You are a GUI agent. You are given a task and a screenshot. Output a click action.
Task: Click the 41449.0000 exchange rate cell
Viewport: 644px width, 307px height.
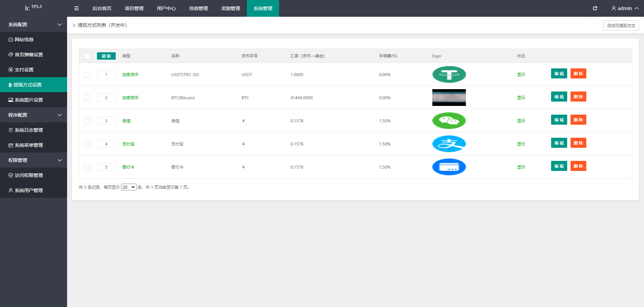(x=302, y=98)
